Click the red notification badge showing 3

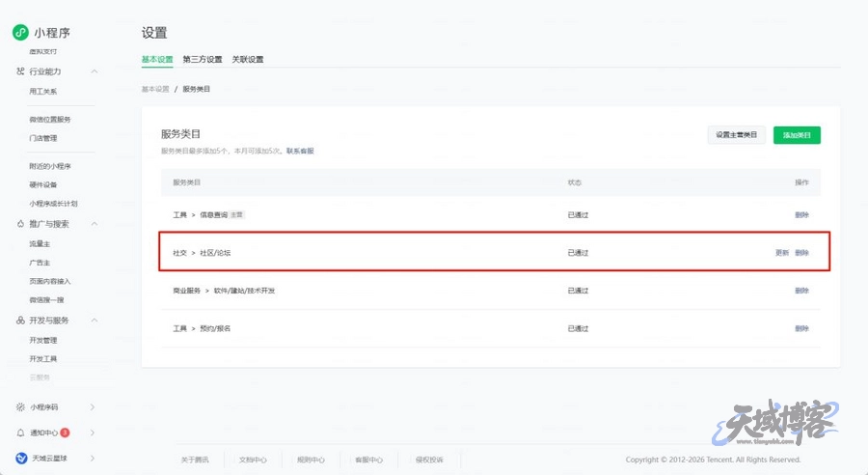click(65, 433)
